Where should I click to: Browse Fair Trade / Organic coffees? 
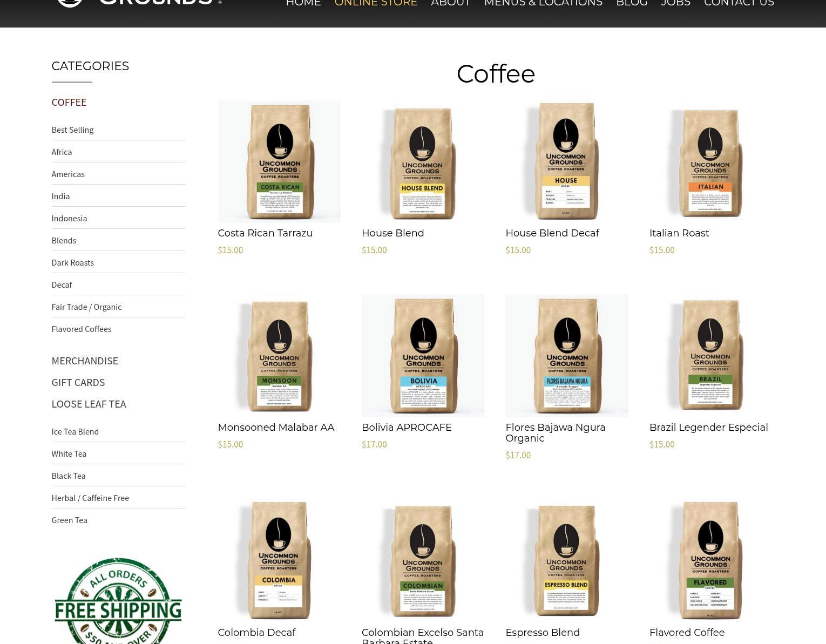coord(86,307)
